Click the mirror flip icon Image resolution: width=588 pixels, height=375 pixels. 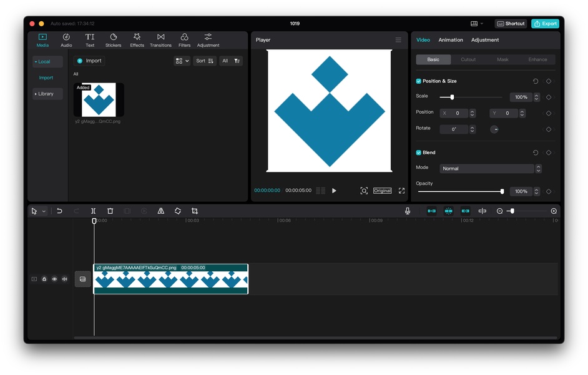pos(161,211)
